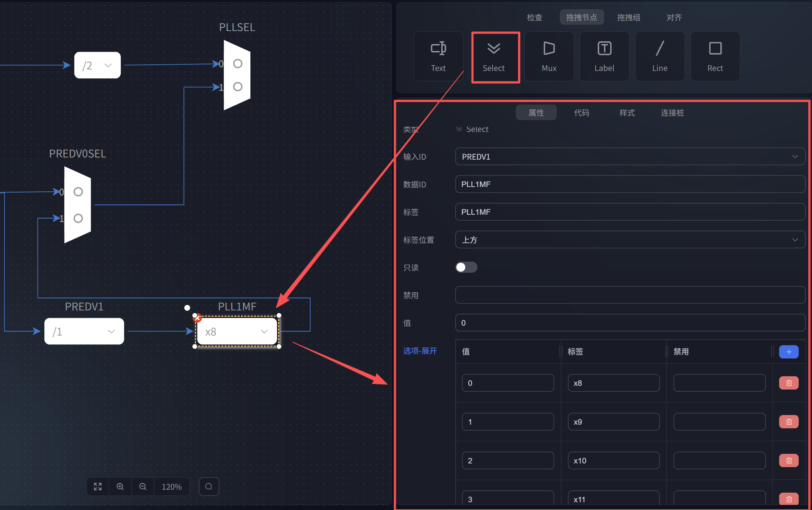This screenshot has width=812, height=510.
Task: Edit option value cell containing 1
Action: click(x=508, y=422)
